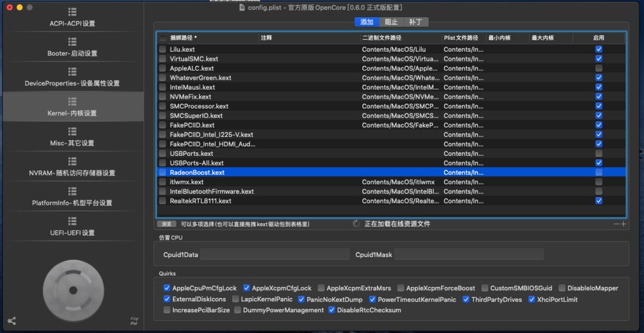Viewport: 644px width, 333px height.
Task: Select the DeviceProperties sidebar icon
Action: [72, 72]
